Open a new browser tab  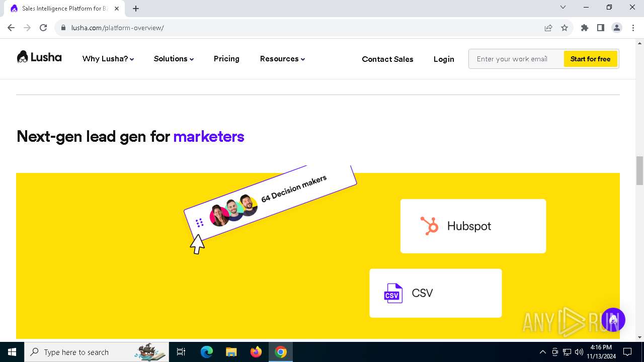click(136, 9)
